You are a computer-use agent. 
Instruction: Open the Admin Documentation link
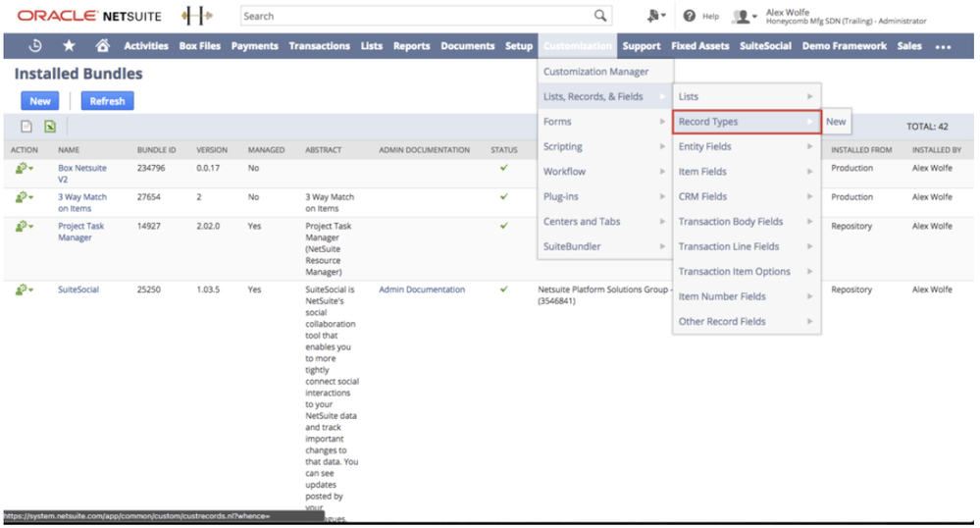tap(422, 289)
